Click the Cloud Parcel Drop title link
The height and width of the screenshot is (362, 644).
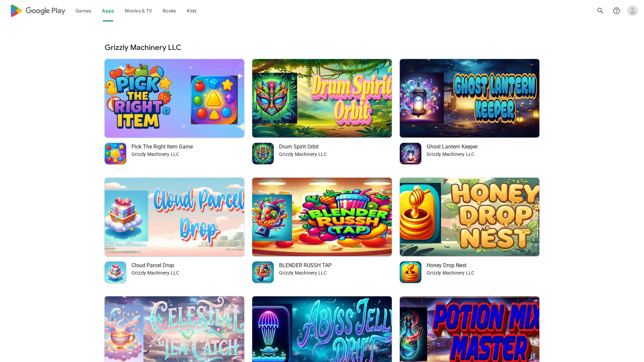pos(153,265)
